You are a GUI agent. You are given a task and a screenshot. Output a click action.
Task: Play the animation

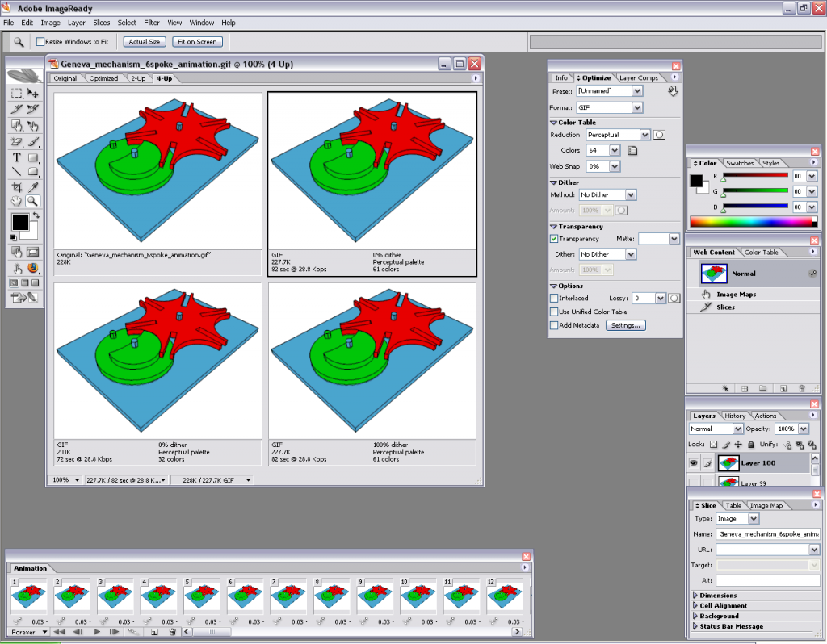97,631
